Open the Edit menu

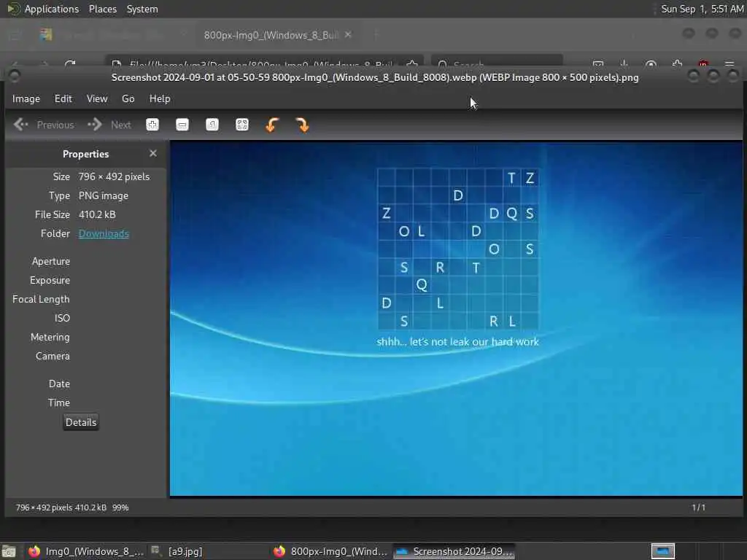(63, 98)
